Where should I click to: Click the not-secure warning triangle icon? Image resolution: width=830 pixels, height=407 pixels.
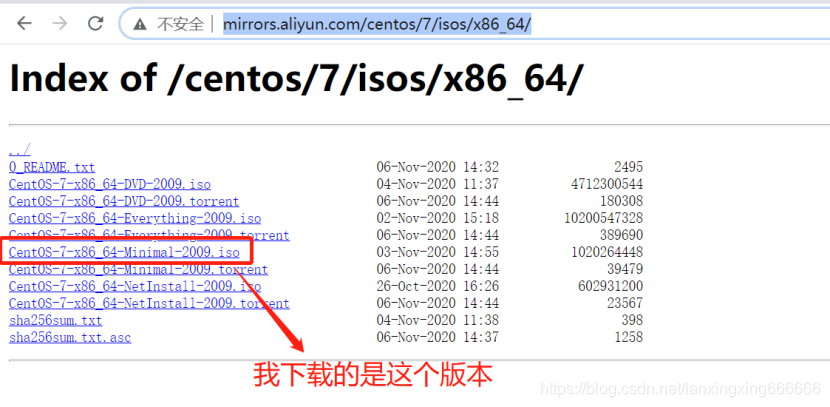click(x=139, y=24)
